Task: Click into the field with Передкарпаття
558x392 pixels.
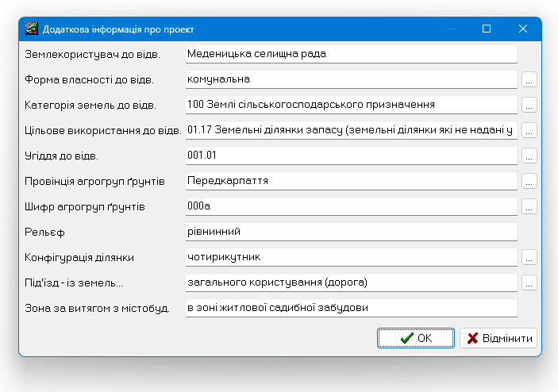Action: click(351, 181)
